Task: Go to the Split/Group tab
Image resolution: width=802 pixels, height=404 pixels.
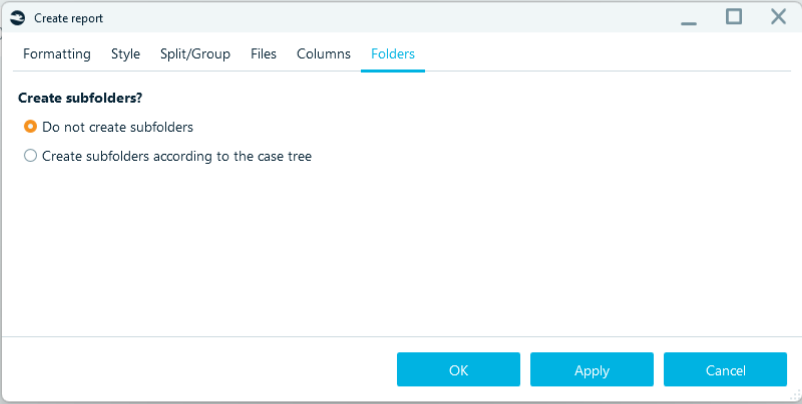Action: (x=195, y=54)
